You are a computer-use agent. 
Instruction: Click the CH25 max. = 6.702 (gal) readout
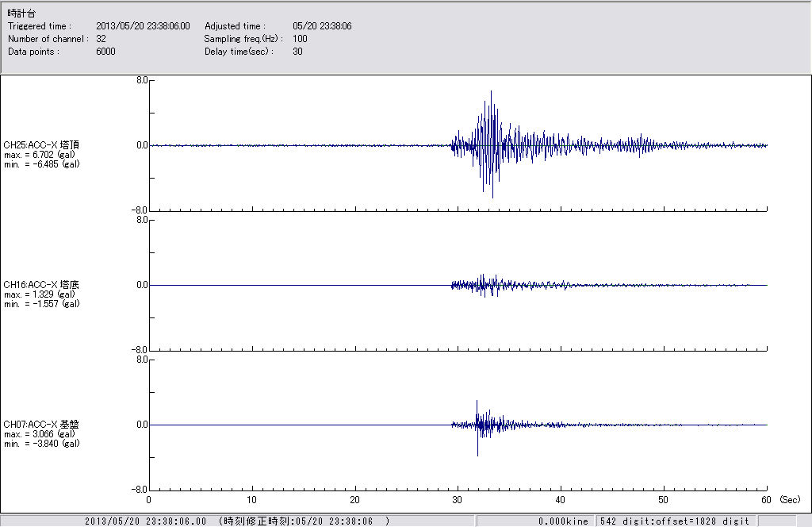tap(41, 155)
